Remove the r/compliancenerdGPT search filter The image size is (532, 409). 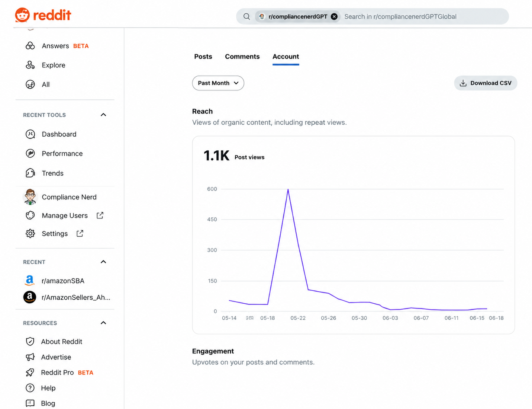pos(334,16)
